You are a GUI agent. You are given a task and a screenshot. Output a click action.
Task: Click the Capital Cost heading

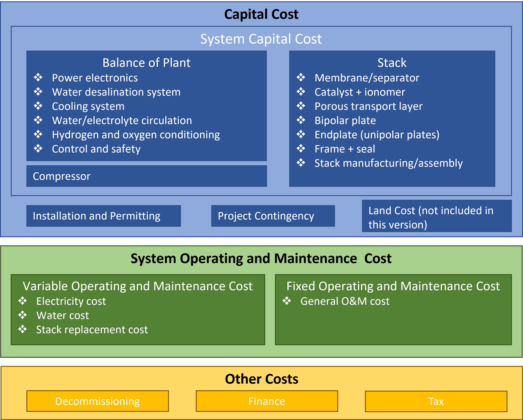point(261,14)
